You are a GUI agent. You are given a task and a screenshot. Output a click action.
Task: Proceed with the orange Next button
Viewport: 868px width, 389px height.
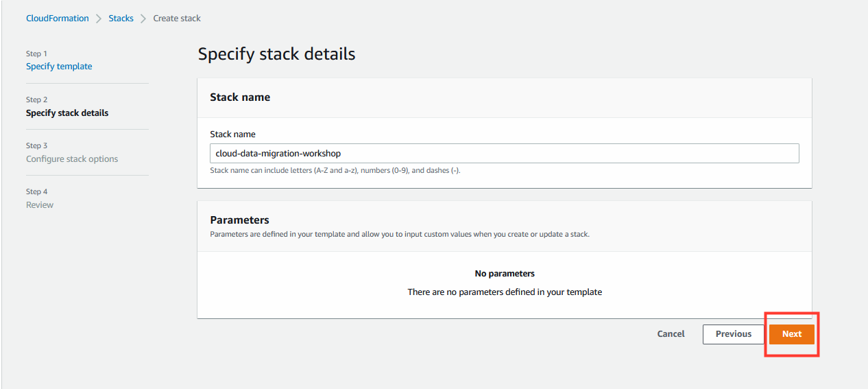click(792, 334)
